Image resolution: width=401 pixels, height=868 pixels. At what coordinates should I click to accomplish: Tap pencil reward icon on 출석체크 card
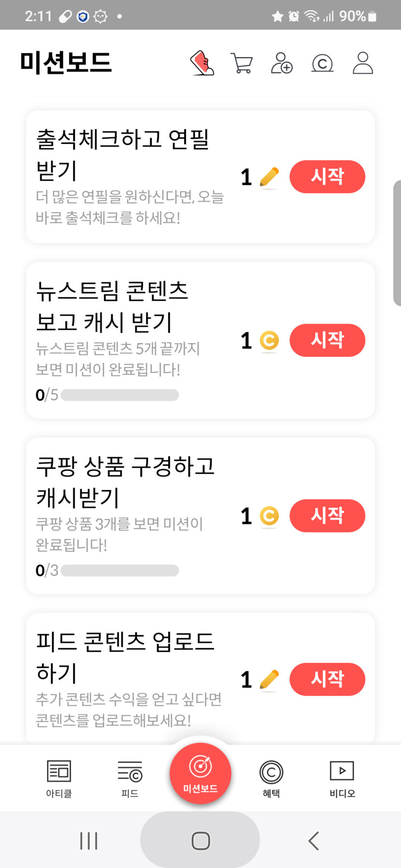coord(269,177)
